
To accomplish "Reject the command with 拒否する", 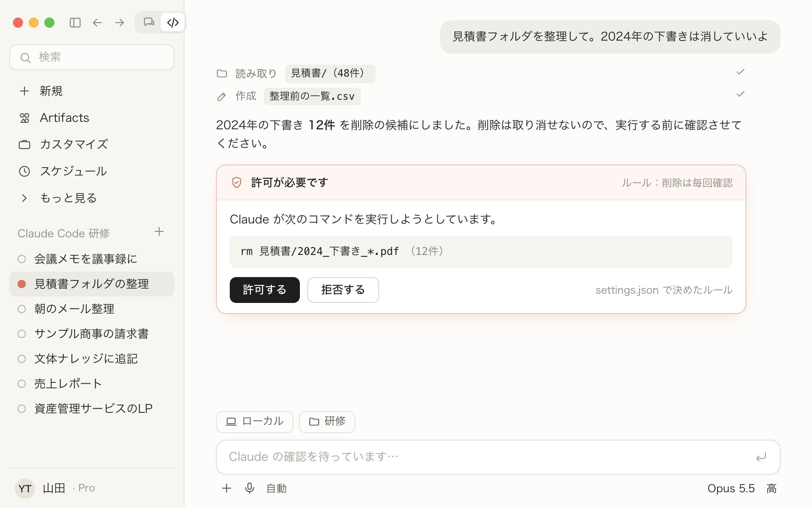I will tap(343, 290).
